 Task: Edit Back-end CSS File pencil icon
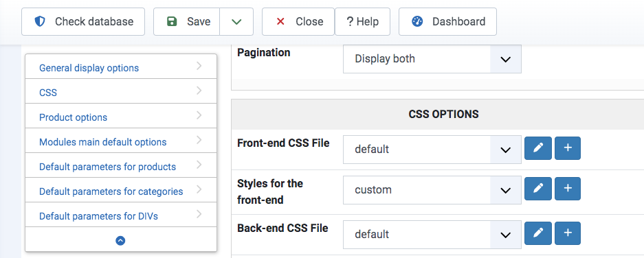click(x=538, y=233)
